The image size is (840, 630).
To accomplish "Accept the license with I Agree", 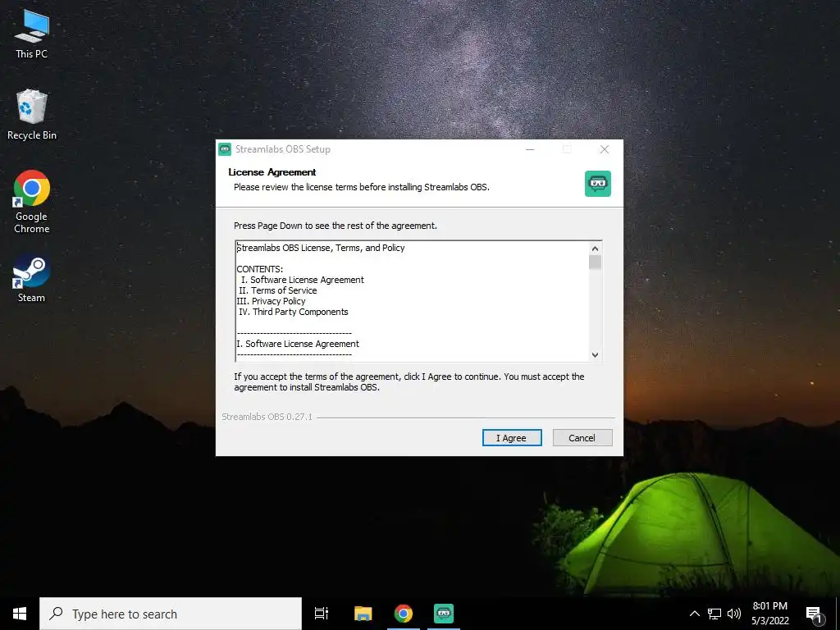I will 512,438.
